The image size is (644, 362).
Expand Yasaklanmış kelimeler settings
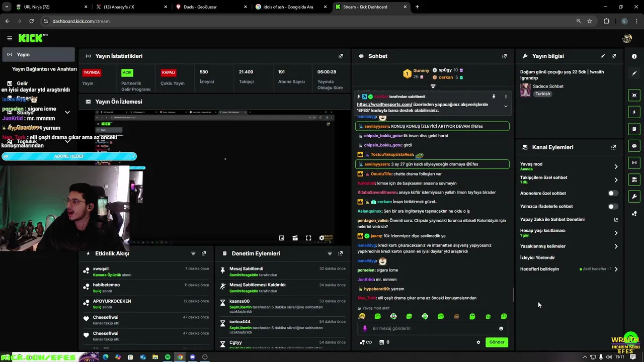(616, 246)
